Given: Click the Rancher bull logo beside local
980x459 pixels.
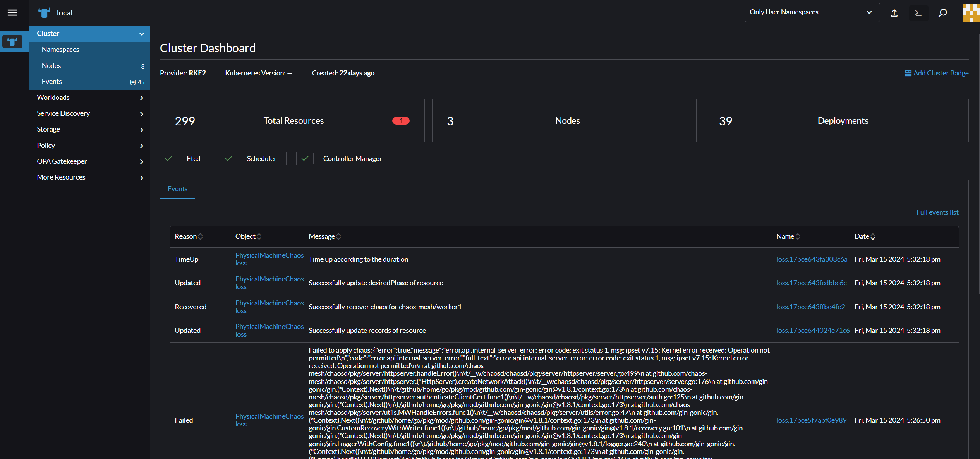Looking at the screenshot, I should [x=44, y=13].
